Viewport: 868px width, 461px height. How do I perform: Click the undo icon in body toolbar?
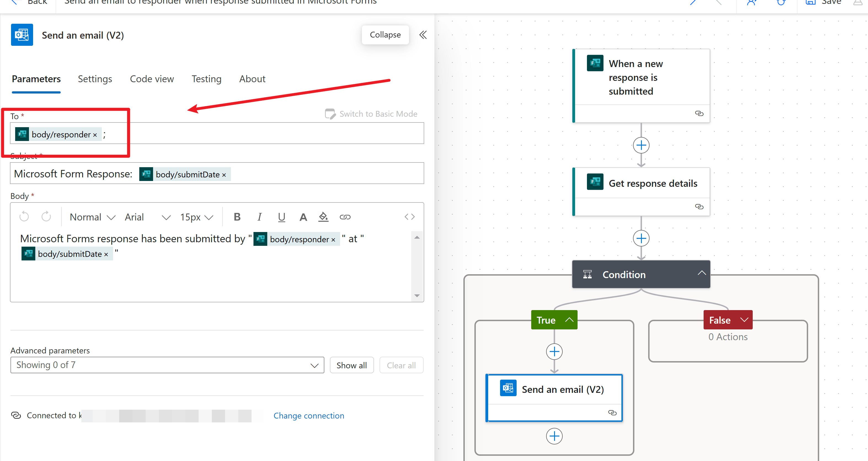click(x=24, y=217)
